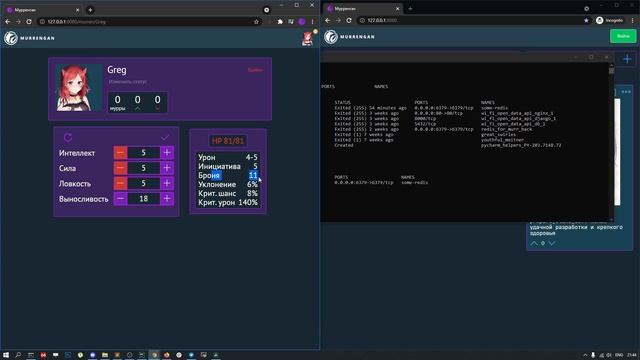
Task: Click the HP 81/81 indicator
Action: [228, 141]
